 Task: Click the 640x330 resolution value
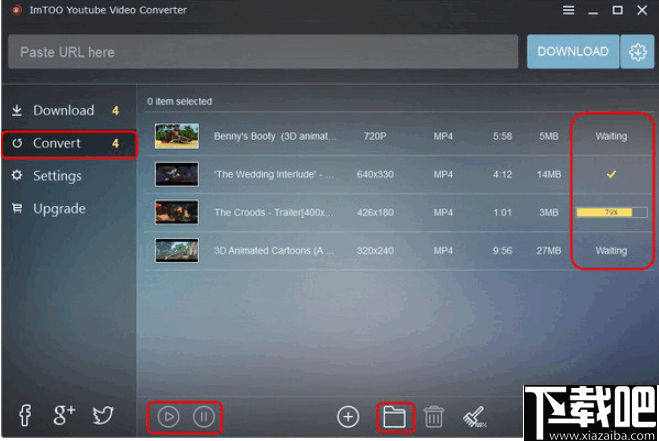375,174
